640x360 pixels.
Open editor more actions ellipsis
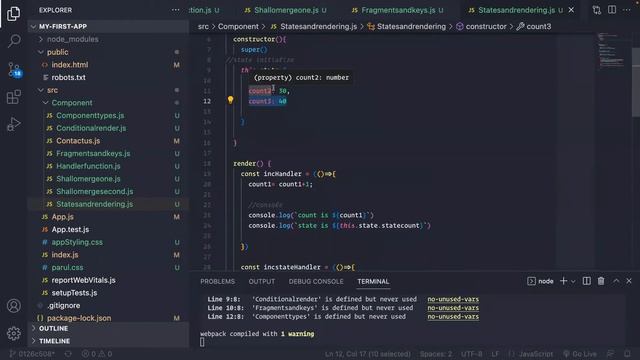pos(627,10)
